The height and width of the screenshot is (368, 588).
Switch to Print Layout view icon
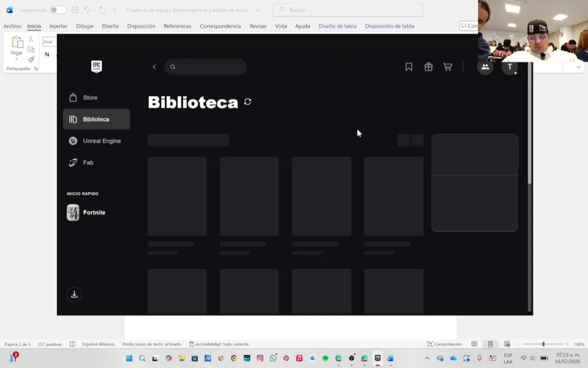(x=490, y=344)
